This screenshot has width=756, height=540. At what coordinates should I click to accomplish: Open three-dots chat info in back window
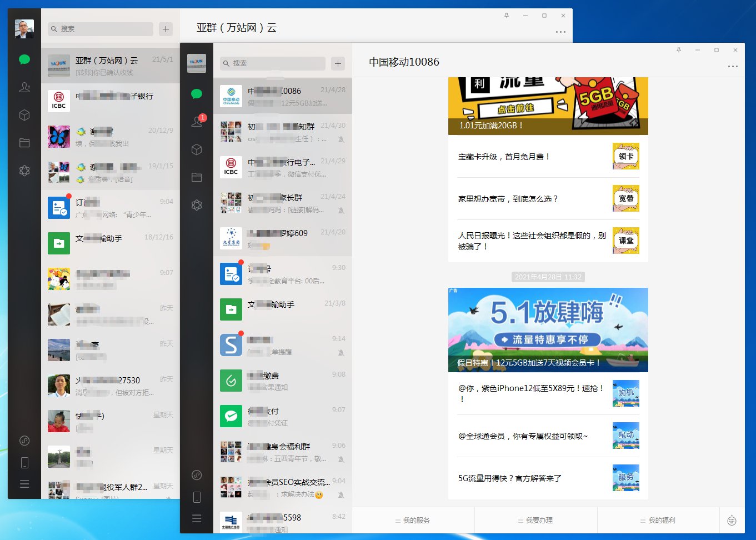560,32
